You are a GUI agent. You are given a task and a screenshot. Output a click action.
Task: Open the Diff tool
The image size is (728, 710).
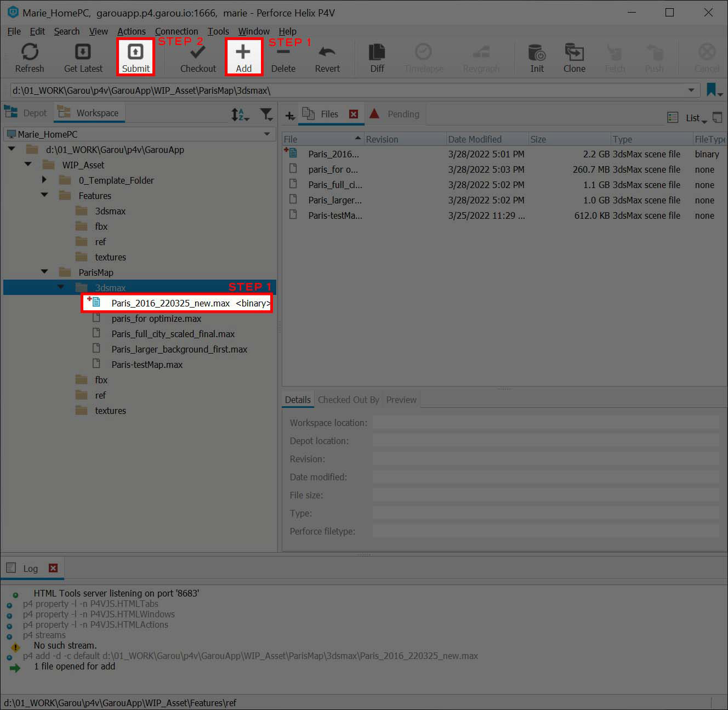click(x=377, y=58)
